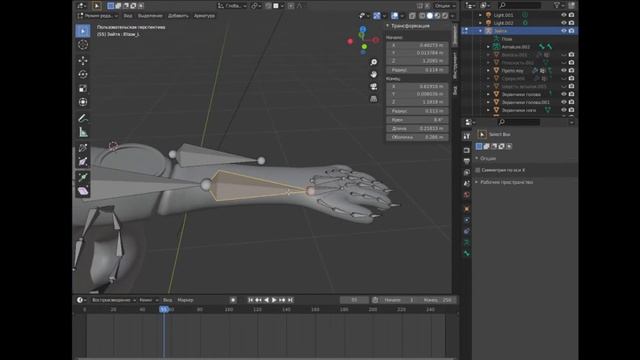Open the Render properties tab icon
The height and width of the screenshot is (360, 640).
click(x=467, y=151)
